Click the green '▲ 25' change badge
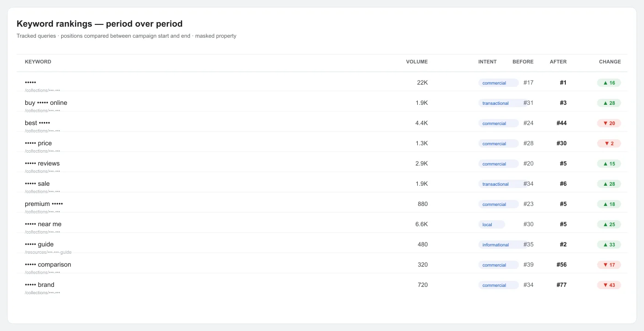This screenshot has width=644, height=331. 609,224
